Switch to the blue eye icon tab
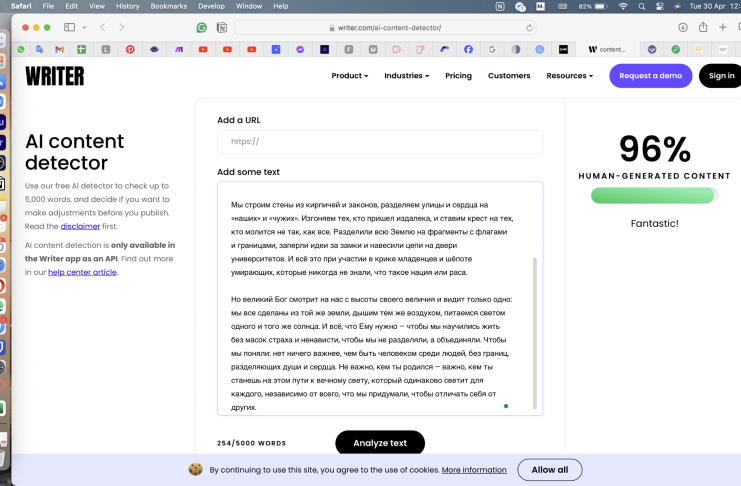 tap(155, 49)
